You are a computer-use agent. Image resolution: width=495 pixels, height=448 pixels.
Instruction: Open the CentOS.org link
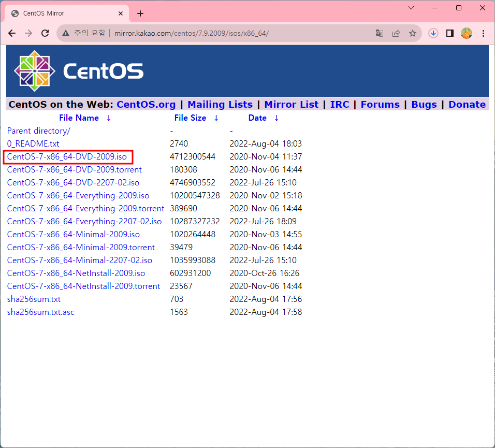point(146,105)
